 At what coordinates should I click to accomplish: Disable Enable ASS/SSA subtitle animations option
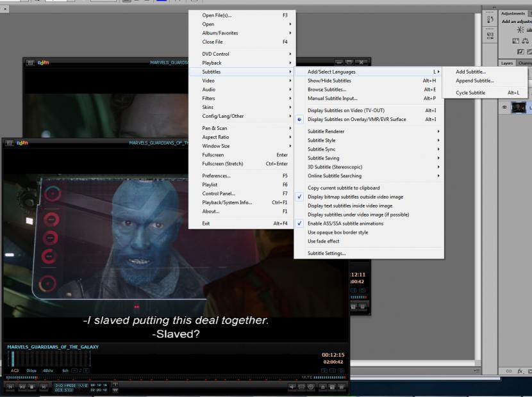coord(345,223)
